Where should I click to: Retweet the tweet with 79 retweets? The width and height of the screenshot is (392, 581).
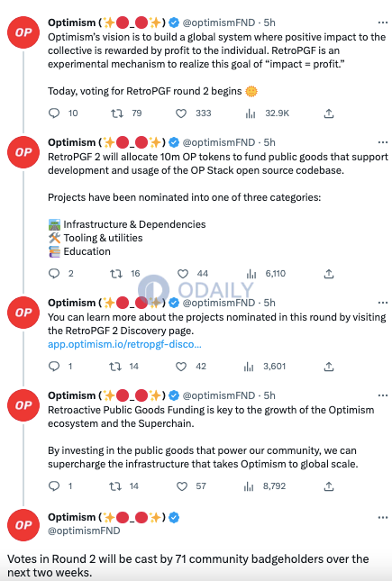click(x=117, y=113)
